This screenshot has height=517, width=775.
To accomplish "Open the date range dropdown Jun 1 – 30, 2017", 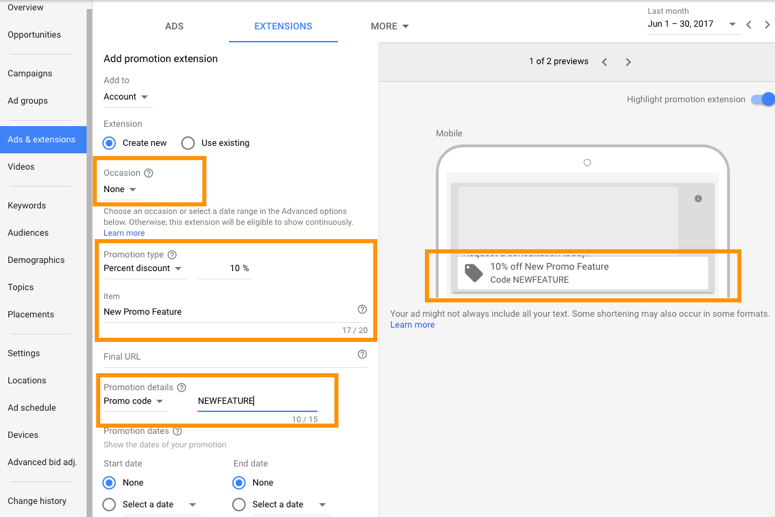I will 692,24.
